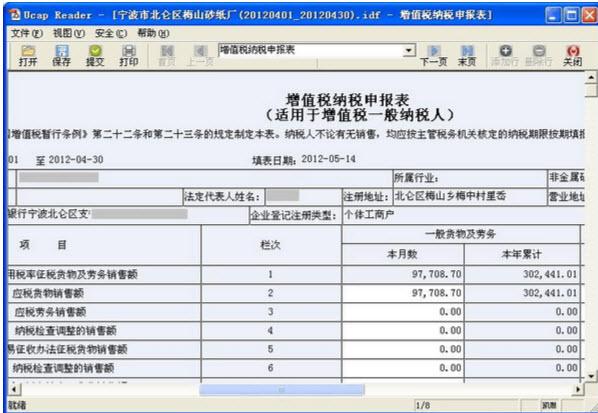Viewport: 598px width, 413px height.
Task: Click the 本月数 column header
Action: (x=402, y=254)
